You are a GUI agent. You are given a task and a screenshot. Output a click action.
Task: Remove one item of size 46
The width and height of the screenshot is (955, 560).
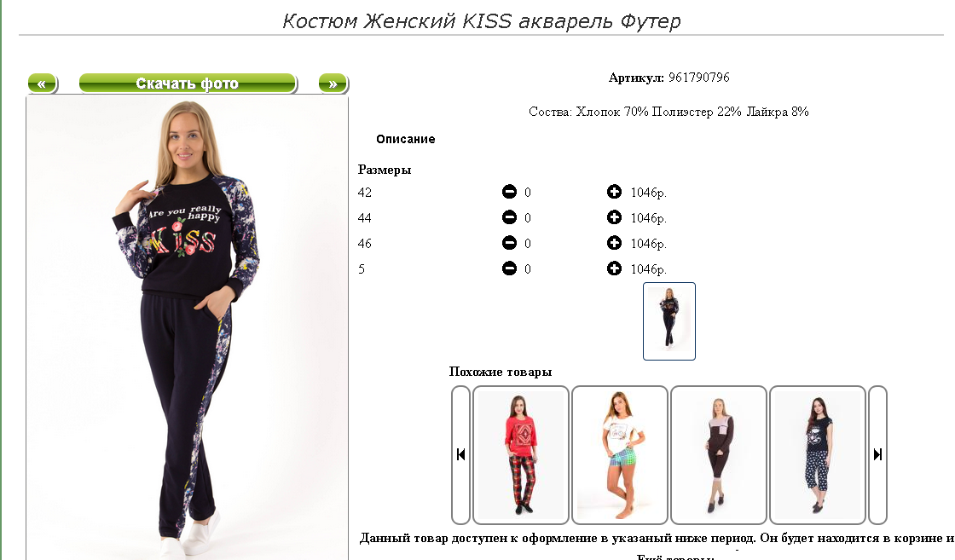coord(509,243)
